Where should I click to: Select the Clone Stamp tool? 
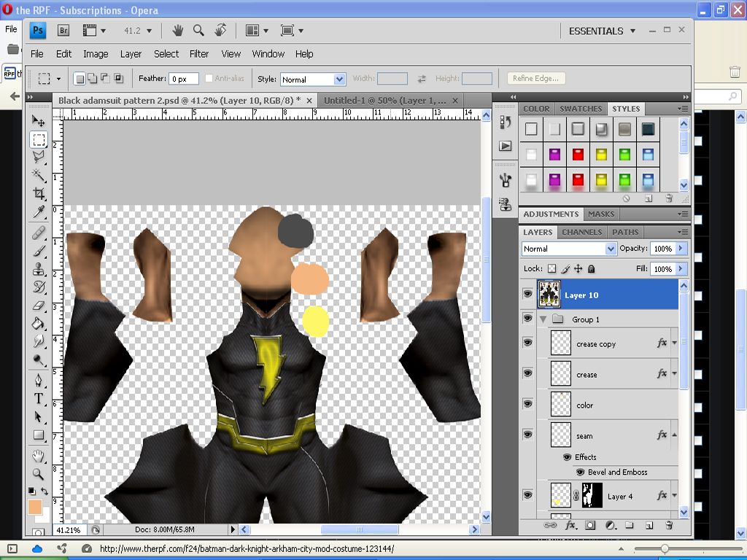coord(39,269)
